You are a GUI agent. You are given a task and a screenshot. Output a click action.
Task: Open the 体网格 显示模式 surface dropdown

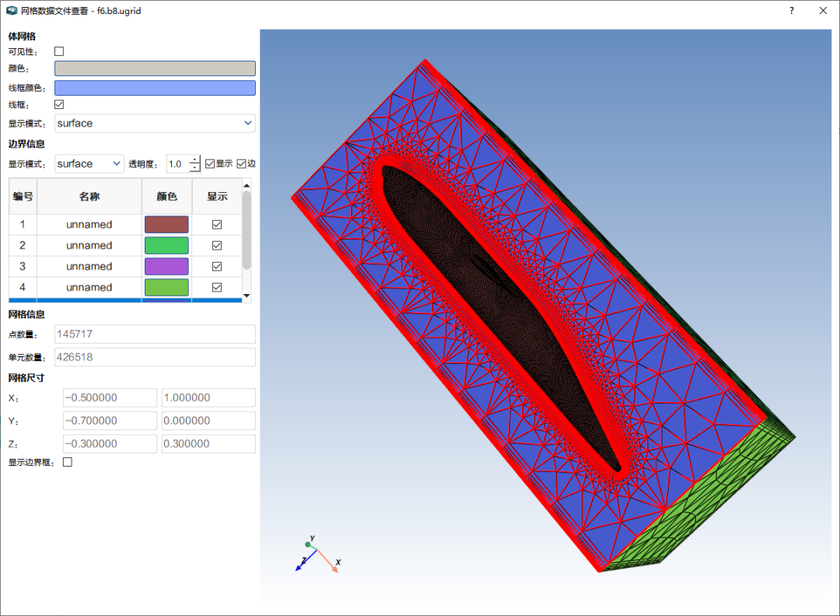click(155, 123)
